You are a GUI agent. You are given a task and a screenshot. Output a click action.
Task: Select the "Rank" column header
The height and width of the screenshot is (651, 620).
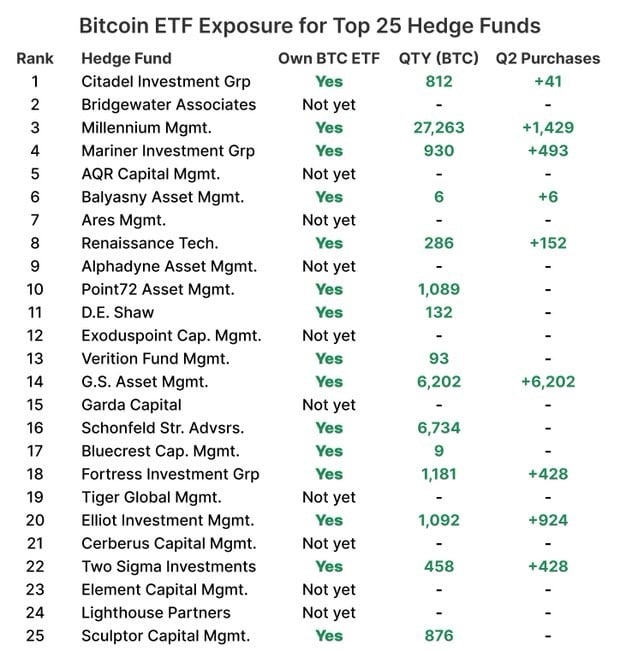[x=35, y=58]
